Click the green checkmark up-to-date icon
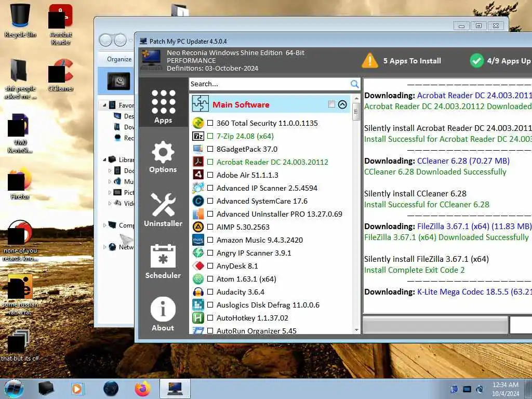The width and height of the screenshot is (532, 399). tap(477, 61)
